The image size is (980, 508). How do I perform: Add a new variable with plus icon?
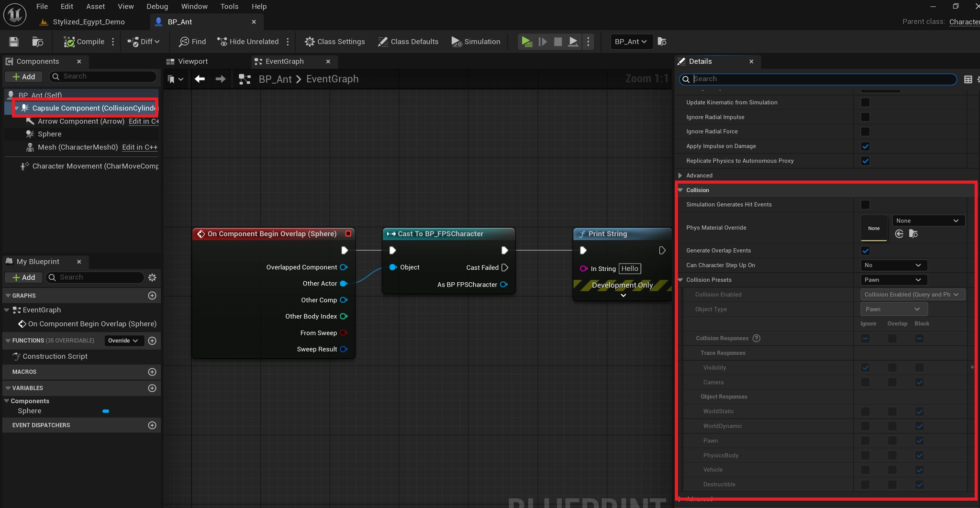click(x=152, y=388)
